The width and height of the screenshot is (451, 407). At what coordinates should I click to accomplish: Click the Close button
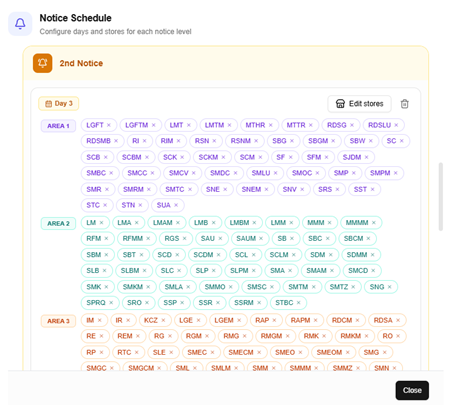point(412,390)
